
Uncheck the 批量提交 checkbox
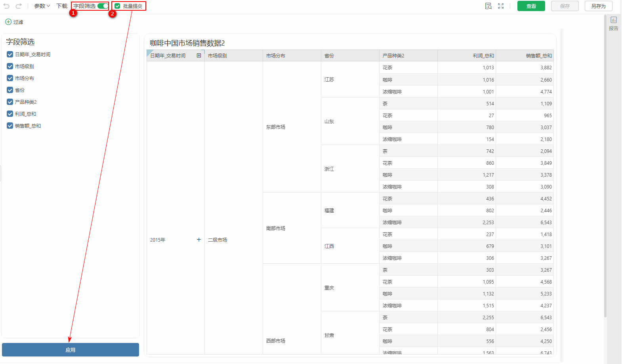(117, 6)
